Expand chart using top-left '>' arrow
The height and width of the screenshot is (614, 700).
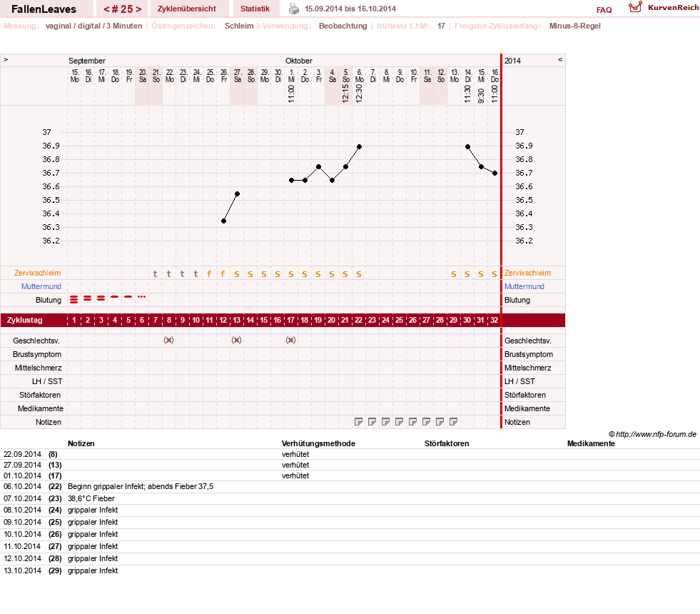click(6, 59)
